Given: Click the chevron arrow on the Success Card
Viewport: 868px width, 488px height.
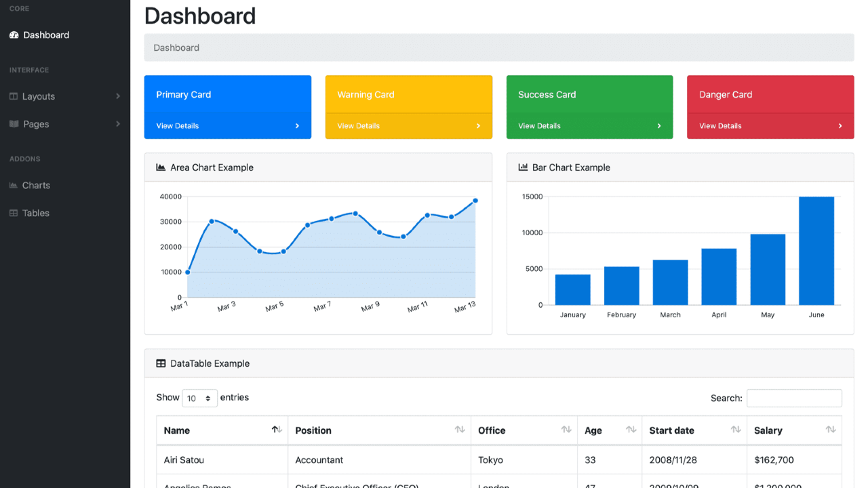Looking at the screenshot, I should click(x=658, y=125).
